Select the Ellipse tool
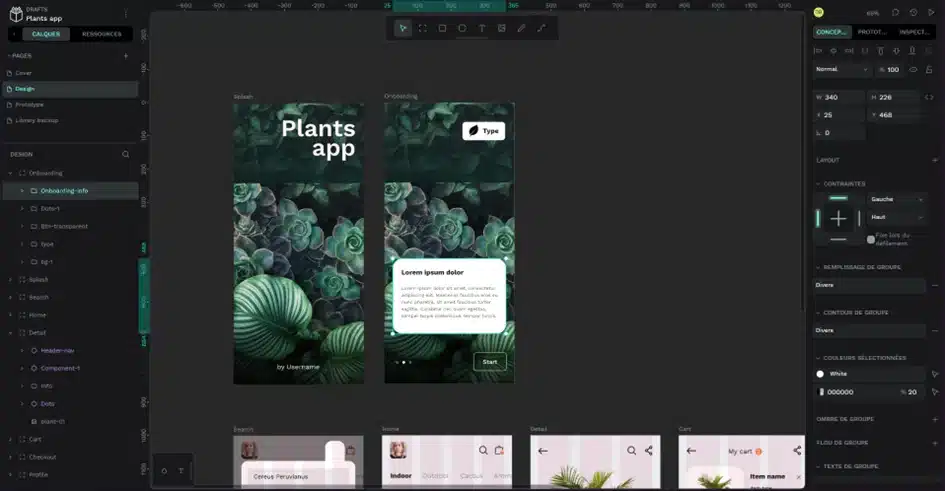The height and width of the screenshot is (491, 945). 462,28
